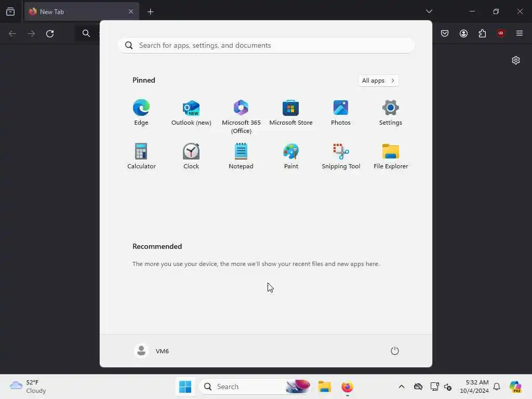This screenshot has width=532, height=399.
Task: Click the Windows Start button on taskbar
Action: point(185,387)
